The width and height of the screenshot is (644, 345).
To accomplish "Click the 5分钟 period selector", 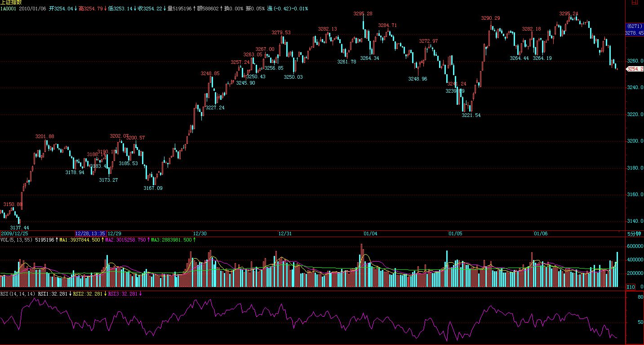I will tap(635, 234).
